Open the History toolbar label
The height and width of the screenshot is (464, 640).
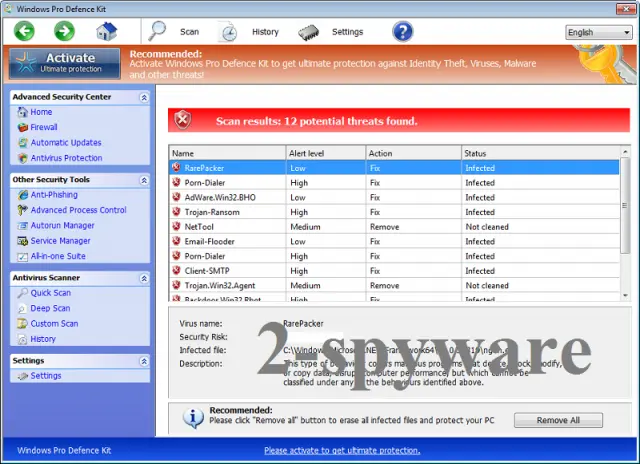coord(265,32)
